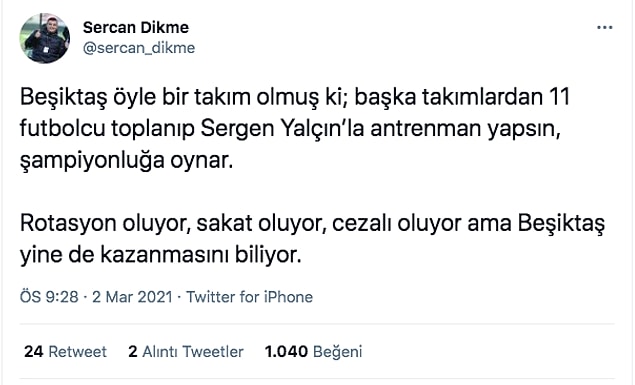Open the ÖS 9:28 timestamp link

click(49, 297)
